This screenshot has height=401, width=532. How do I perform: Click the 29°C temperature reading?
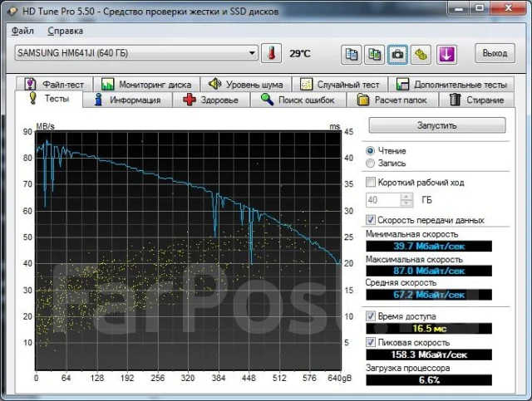coord(300,54)
